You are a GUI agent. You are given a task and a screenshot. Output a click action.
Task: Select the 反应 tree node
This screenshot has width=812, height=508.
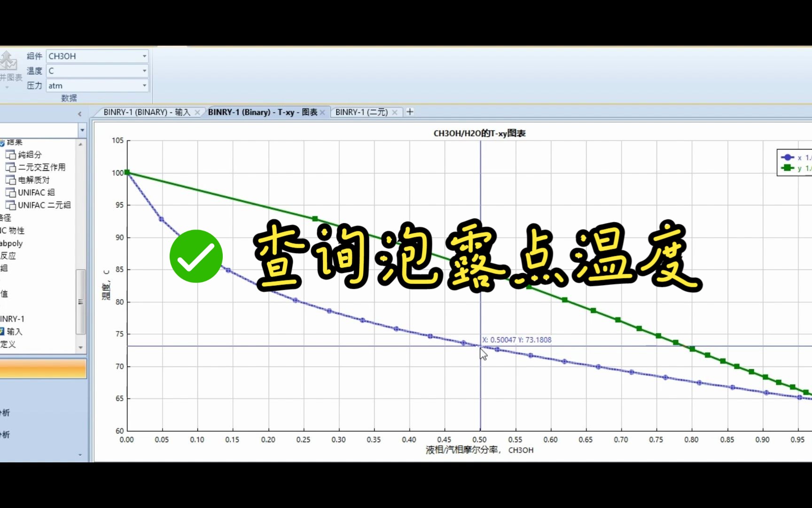[x=8, y=255]
